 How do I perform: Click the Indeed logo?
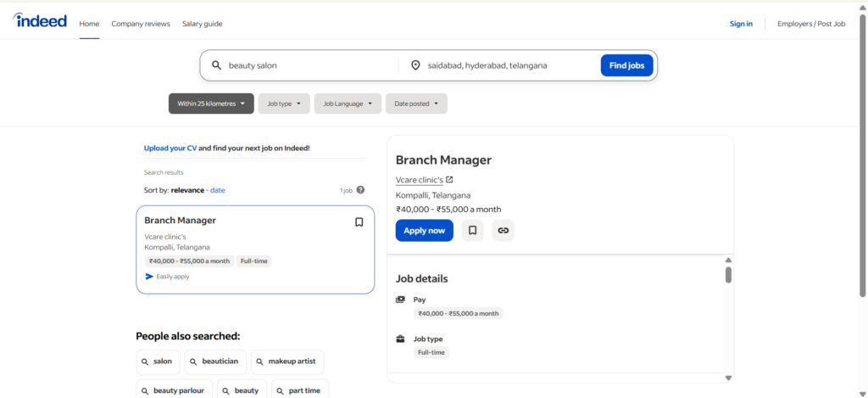click(x=40, y=21)
